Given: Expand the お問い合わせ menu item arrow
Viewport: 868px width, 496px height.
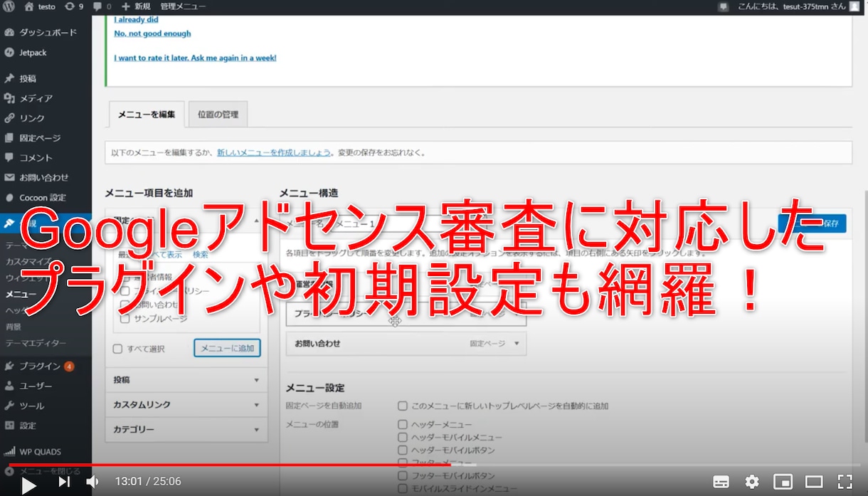Looking at the screenshot, I should point(517,343).
